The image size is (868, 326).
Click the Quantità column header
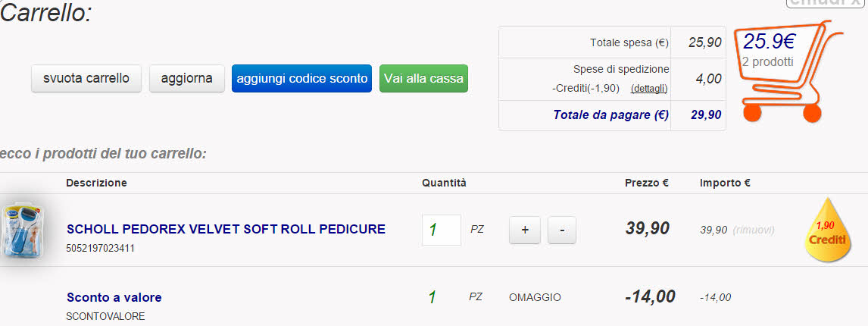pyautogui.click(x=444, y=183)
